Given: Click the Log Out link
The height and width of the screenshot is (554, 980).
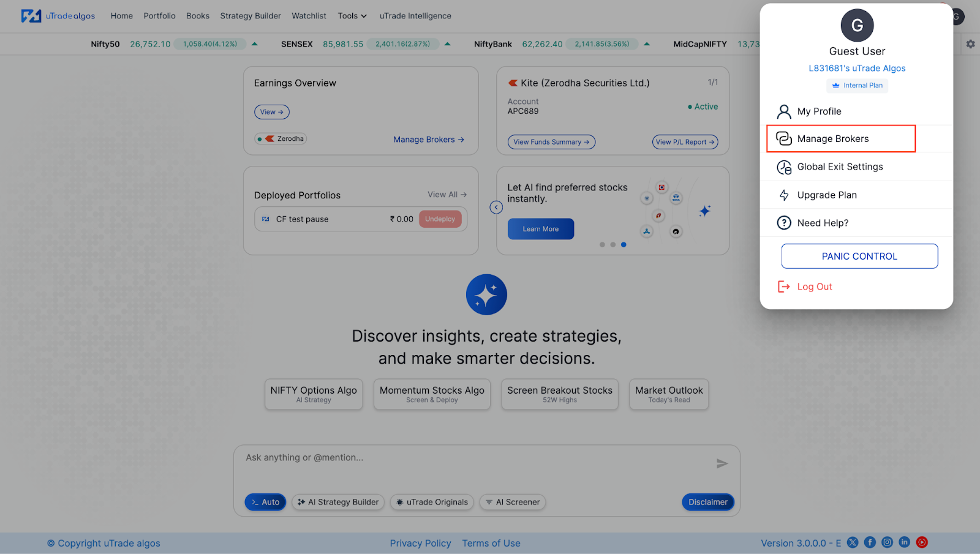Looking at the screenshot, I should tap(814, 286).
